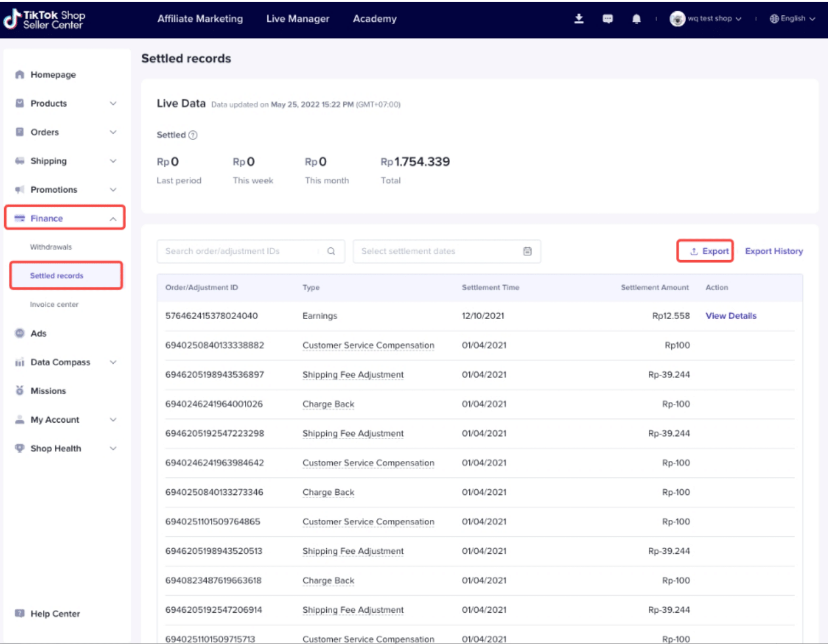Image resolution: width=828 pixels, height=644 pixels.
Task: View Details for the Earnings record
Action: 730,316
